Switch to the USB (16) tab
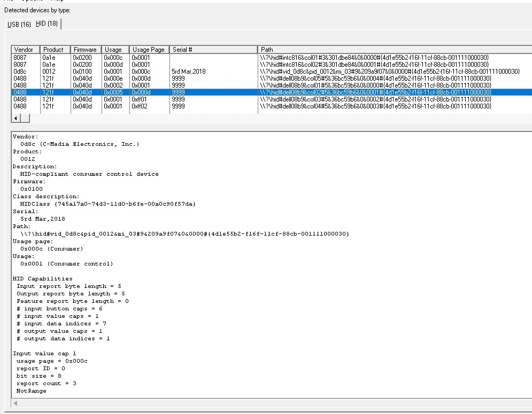 coord(19,24)
